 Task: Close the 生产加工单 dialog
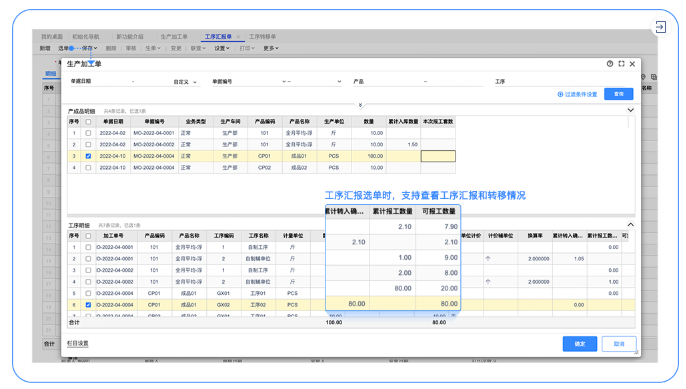[x=632, y=64]
